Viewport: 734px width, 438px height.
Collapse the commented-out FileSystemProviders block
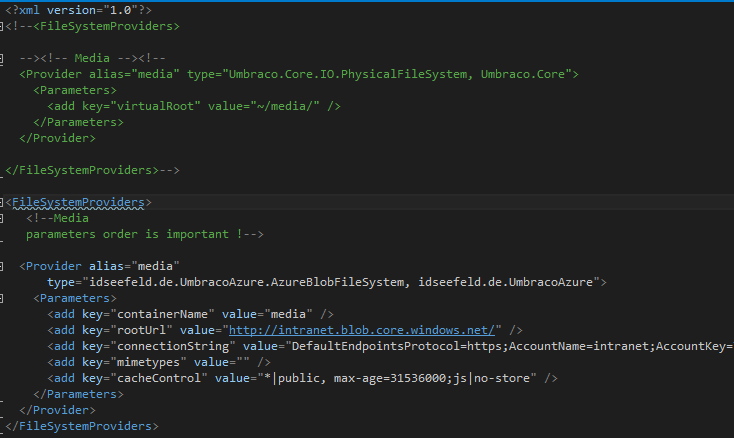1,26
